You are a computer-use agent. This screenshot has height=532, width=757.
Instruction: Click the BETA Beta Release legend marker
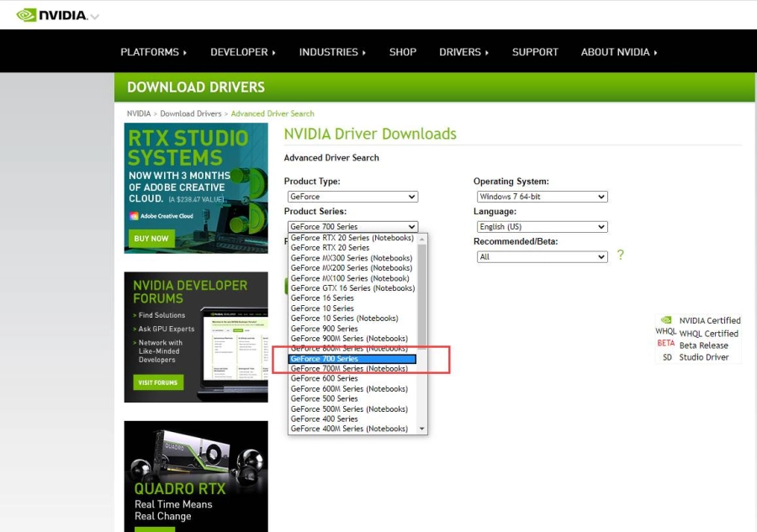click(x=666, y=343)
